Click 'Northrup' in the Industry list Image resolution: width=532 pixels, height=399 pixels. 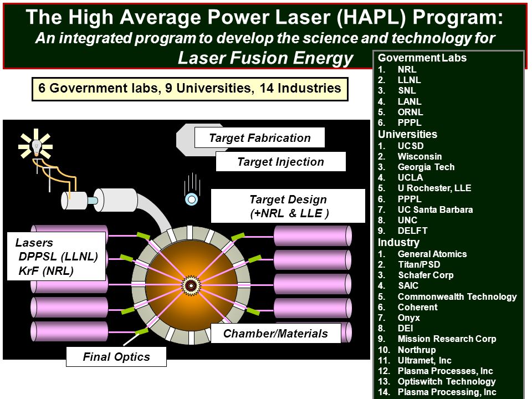[417, 350]
